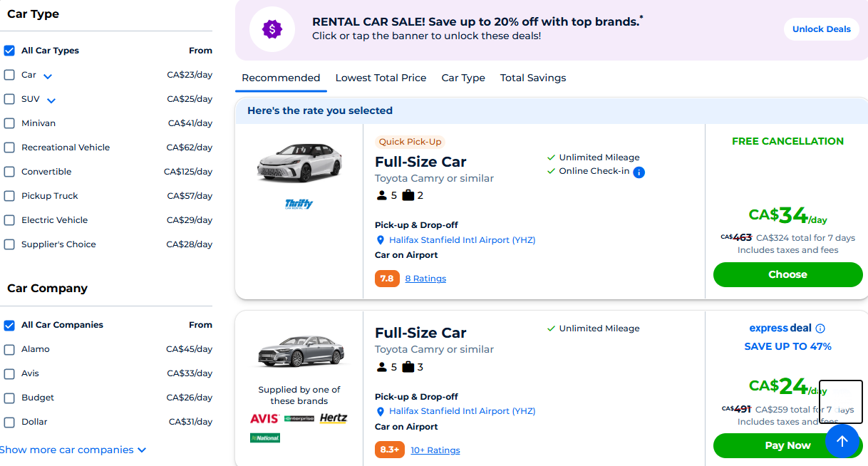Viewport: 868px width, 466px height.
Task: Open the Total Savings tab
Action: pos(533,78)
